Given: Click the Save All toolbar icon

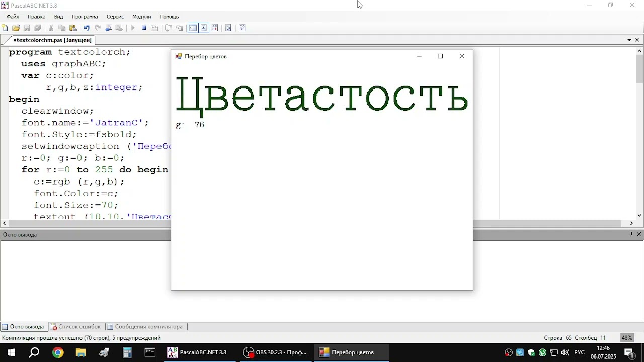Looking at the screenshot, I should pyautogui.click(x=38, y=28).
